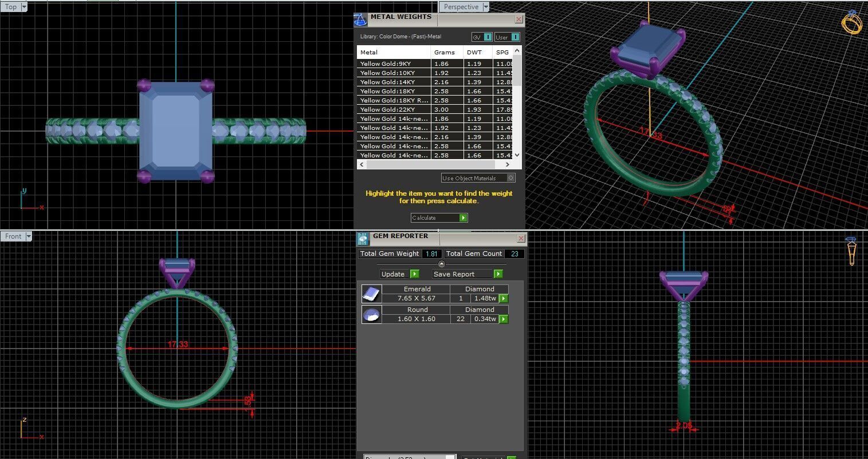Click the 2.05 dimension label in the lower-right viewport
Viewport: 868px width, 459px height.
point(684,425)
